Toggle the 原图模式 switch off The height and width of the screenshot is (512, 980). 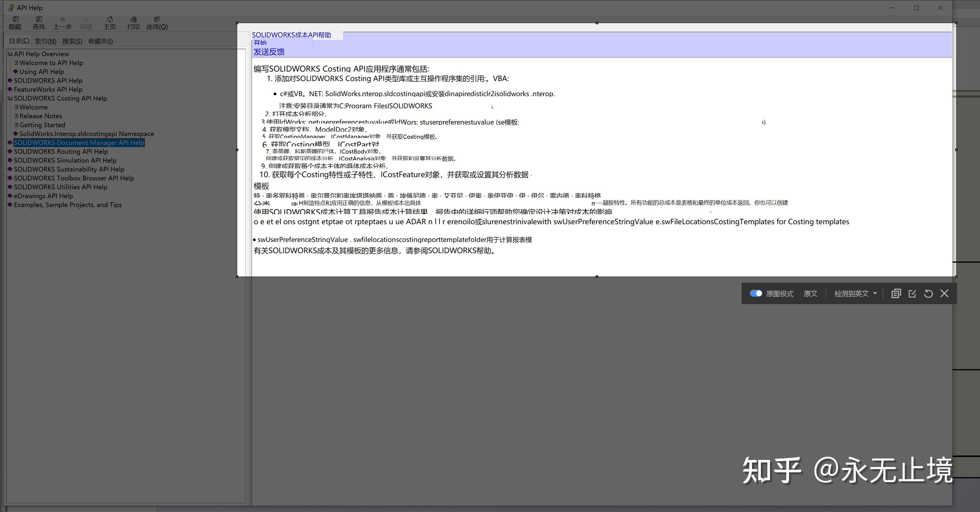tap(756, 294)
